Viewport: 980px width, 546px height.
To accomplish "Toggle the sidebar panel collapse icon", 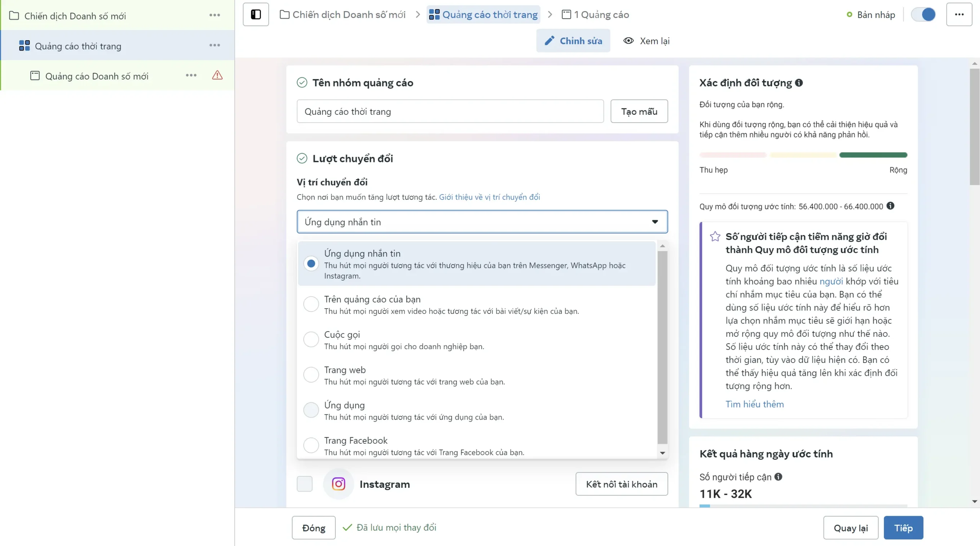I will point(256,15).
